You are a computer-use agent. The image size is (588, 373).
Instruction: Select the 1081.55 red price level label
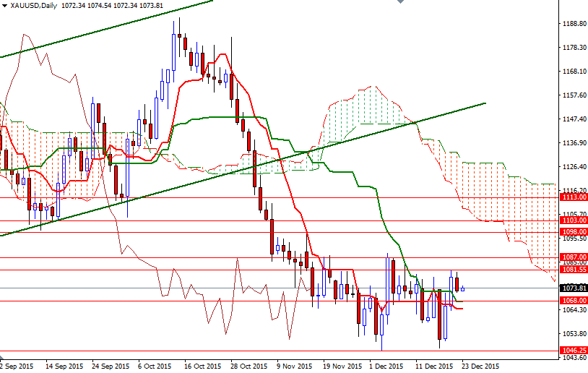coord(573,270)
